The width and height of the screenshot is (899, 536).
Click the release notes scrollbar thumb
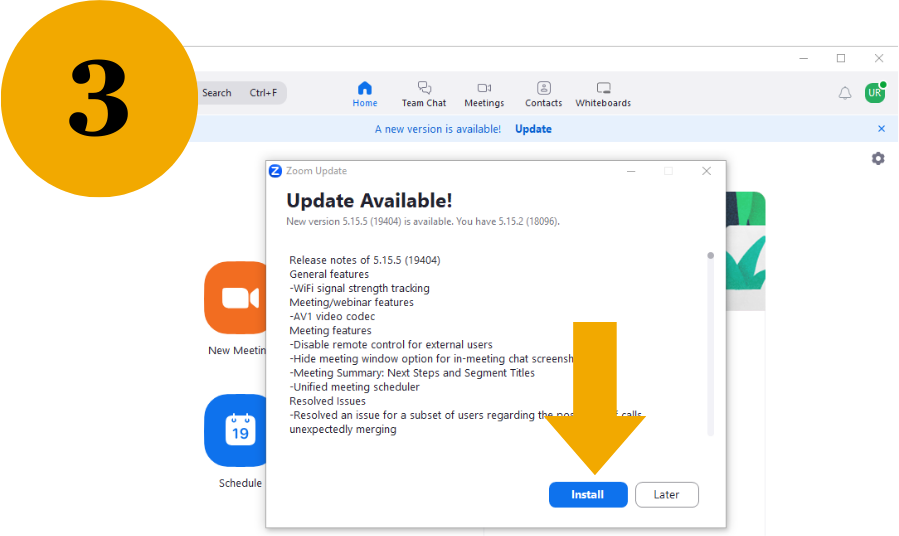coord(710,256)
